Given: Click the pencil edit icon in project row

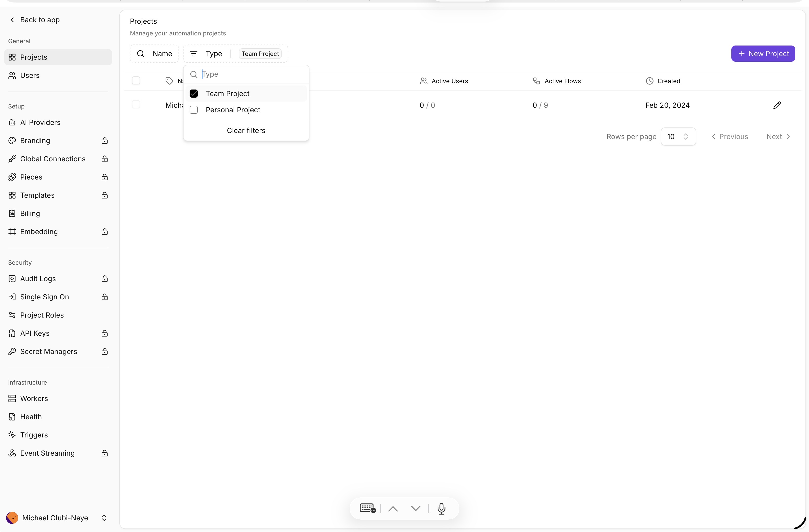Looking at the screenshot, I should 777,105.
